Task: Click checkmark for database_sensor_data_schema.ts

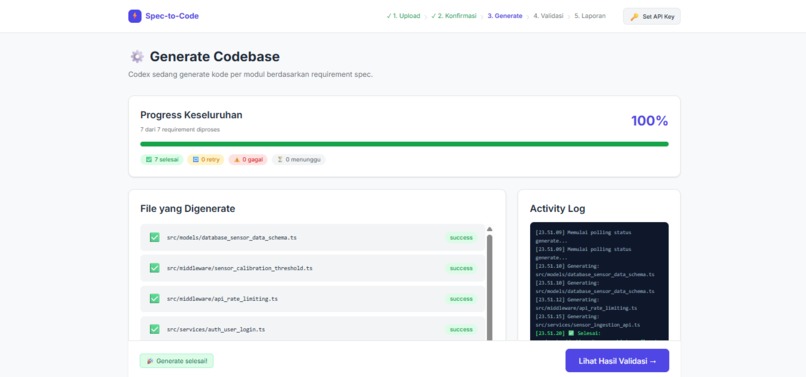Action: coord(154,237)
